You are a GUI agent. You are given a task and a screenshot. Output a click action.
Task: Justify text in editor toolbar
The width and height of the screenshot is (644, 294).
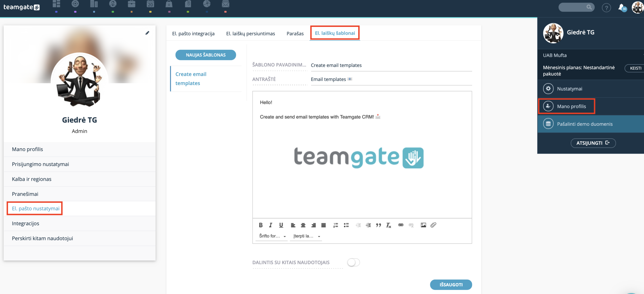pos(324,225)
